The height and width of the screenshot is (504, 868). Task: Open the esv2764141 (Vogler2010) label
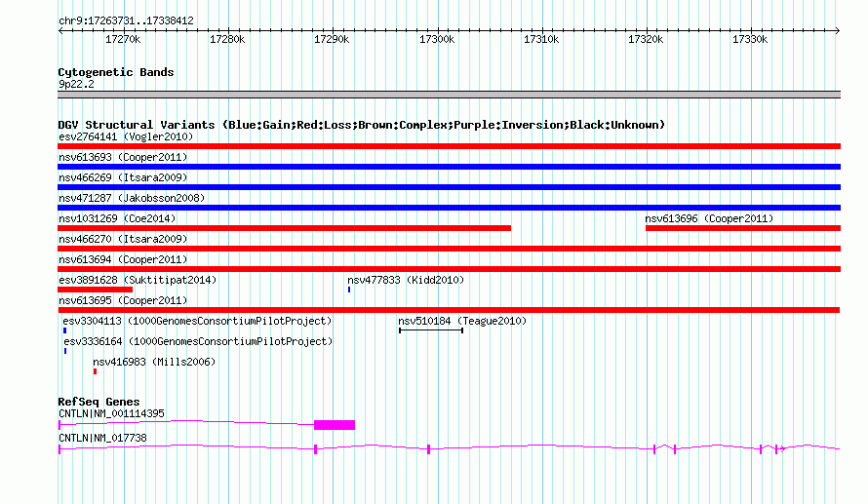click(x=126, y=136)
